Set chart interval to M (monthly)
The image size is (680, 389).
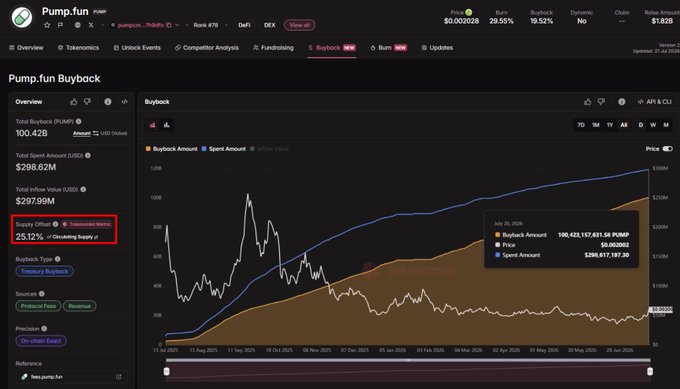click(x=666, y=125)
